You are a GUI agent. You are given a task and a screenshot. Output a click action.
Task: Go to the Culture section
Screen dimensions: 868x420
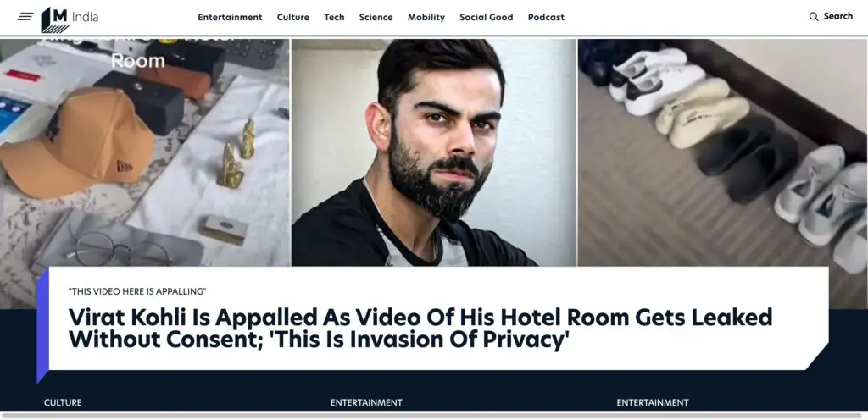pos(292,17)
